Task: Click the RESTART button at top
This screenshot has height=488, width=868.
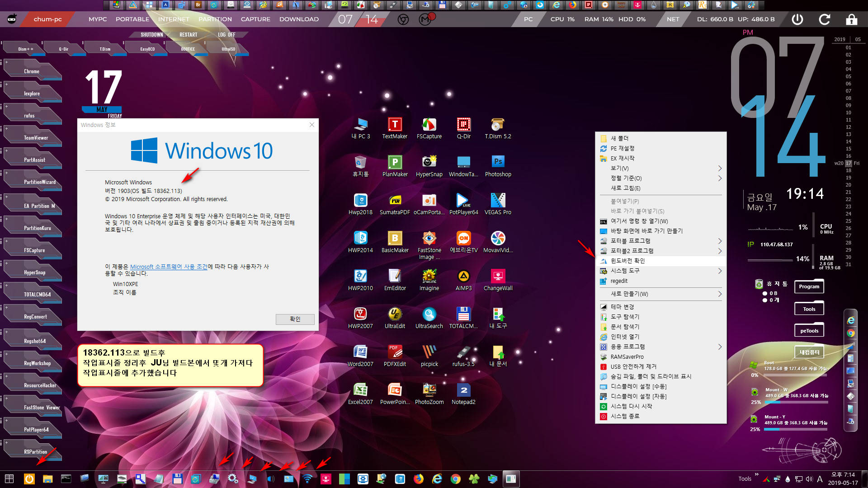Action: click(x=189, y=35)
